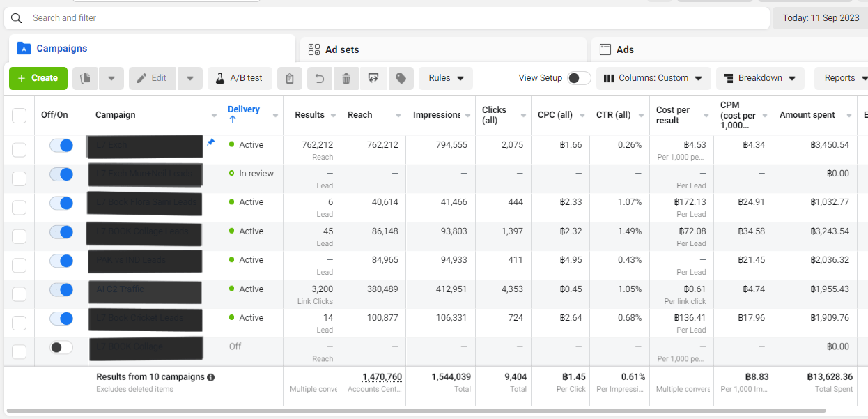Click the tag label icon in toolbar
Image resolution: width=868 pixels, height=419 pixels.
tap(401, 78)
